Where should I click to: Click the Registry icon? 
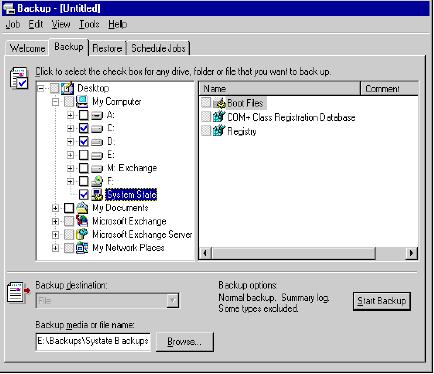[x=219, y=130]
